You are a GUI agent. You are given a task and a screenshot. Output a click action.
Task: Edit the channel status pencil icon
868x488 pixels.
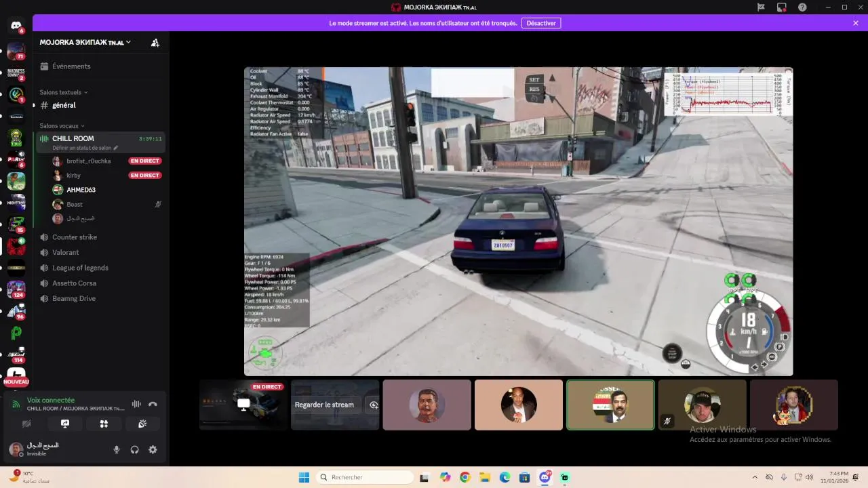click(x=115, y=148)
